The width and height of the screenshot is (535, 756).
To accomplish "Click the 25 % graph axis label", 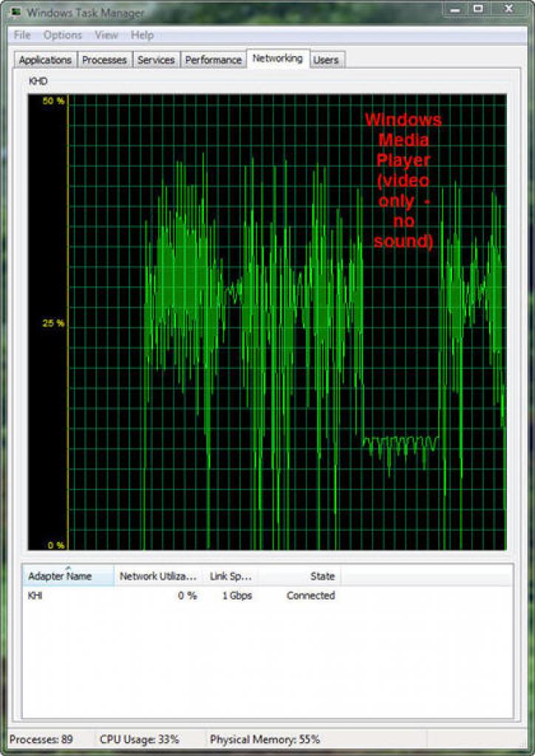I will coord(53,323).
